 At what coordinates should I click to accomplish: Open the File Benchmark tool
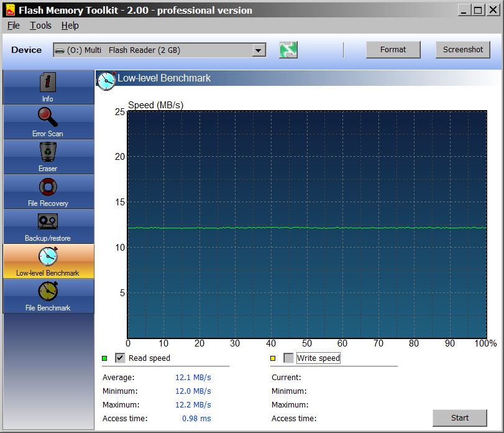(48, 296)
